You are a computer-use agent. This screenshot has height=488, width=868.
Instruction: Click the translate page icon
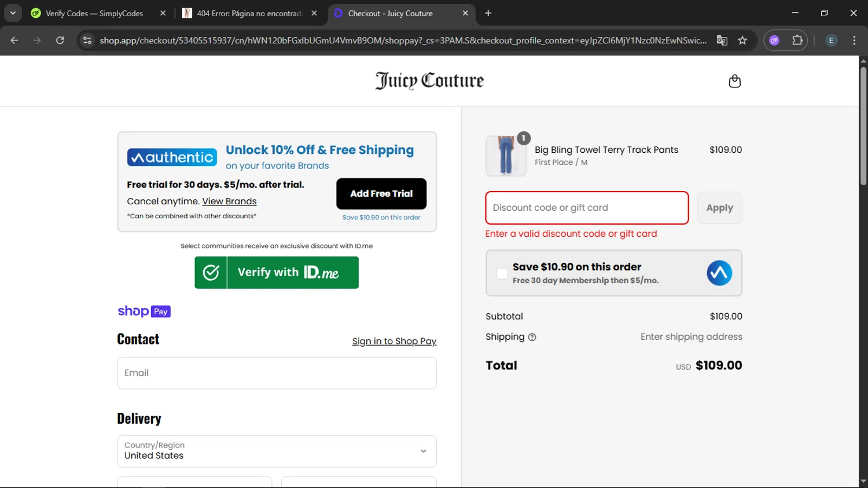722,41
